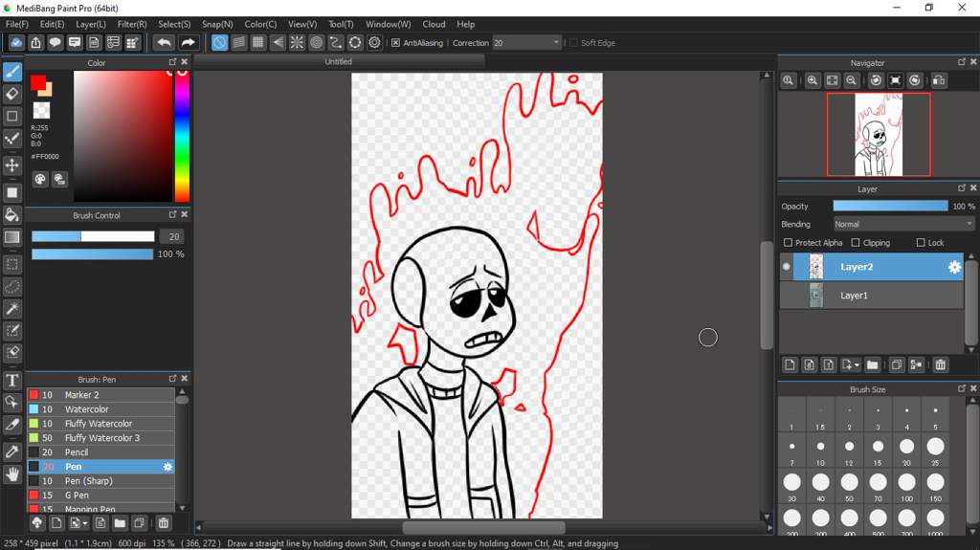The height and width of the screenshot is (550, 980).
Task: Select the rectangular Select tool
Action: [11, 264]
